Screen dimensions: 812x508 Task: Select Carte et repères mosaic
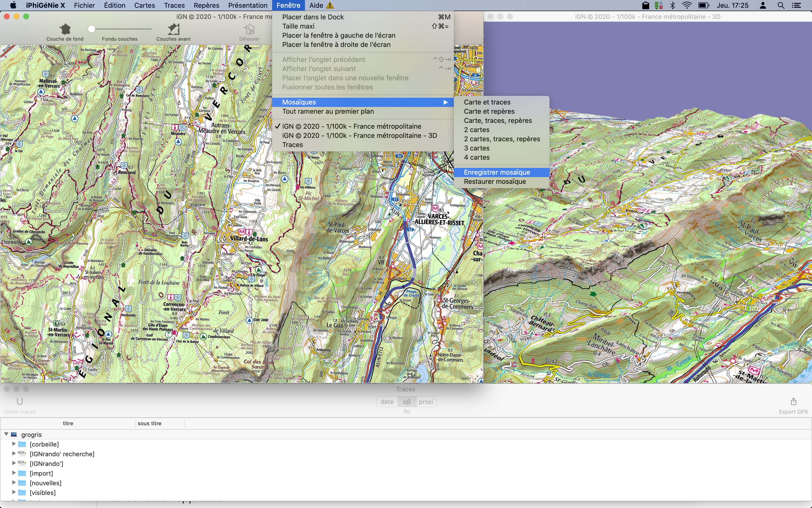(502, 111)
